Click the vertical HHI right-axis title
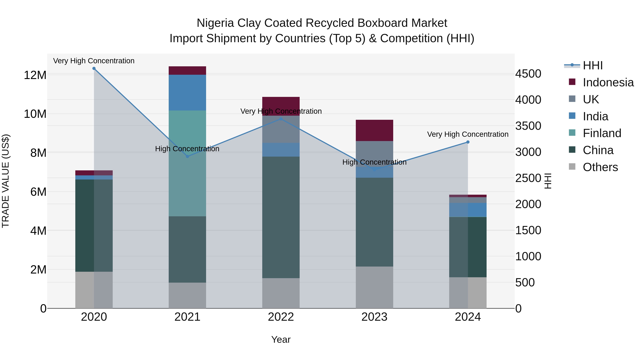 coord(548,181)
